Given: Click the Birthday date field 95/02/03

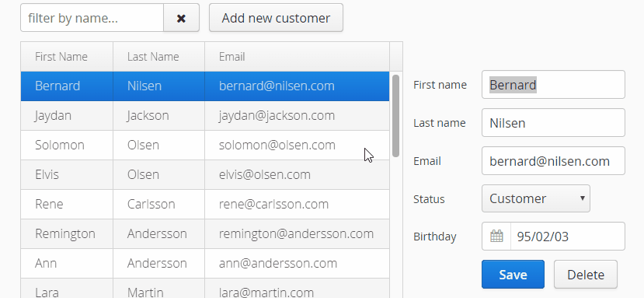Looking at the screenshot, I should coord(568,237).
